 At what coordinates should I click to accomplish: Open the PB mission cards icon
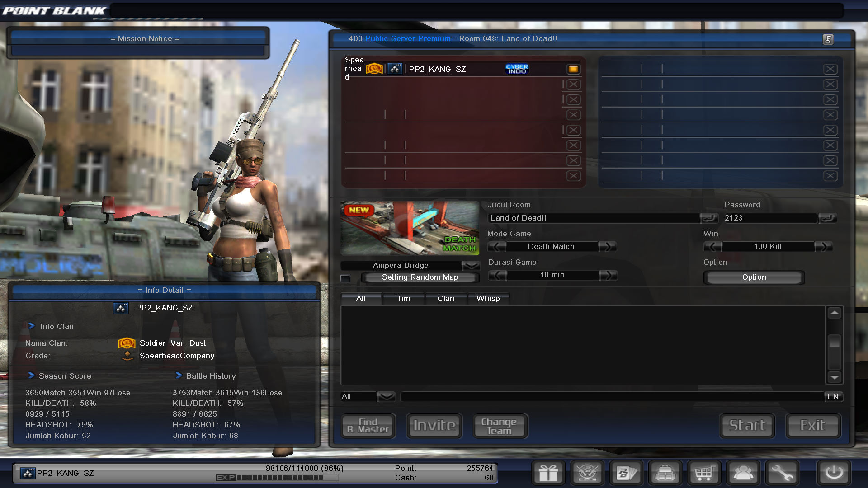pyautogui.click(x=626, y=473)
